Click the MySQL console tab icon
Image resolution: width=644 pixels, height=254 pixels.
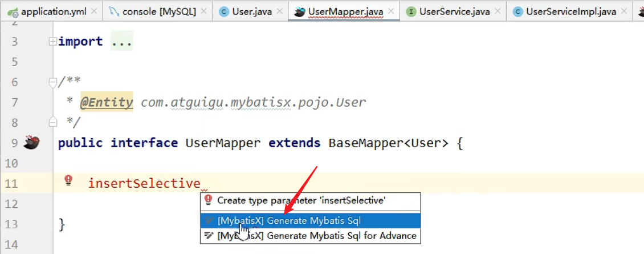pos(114,12)
